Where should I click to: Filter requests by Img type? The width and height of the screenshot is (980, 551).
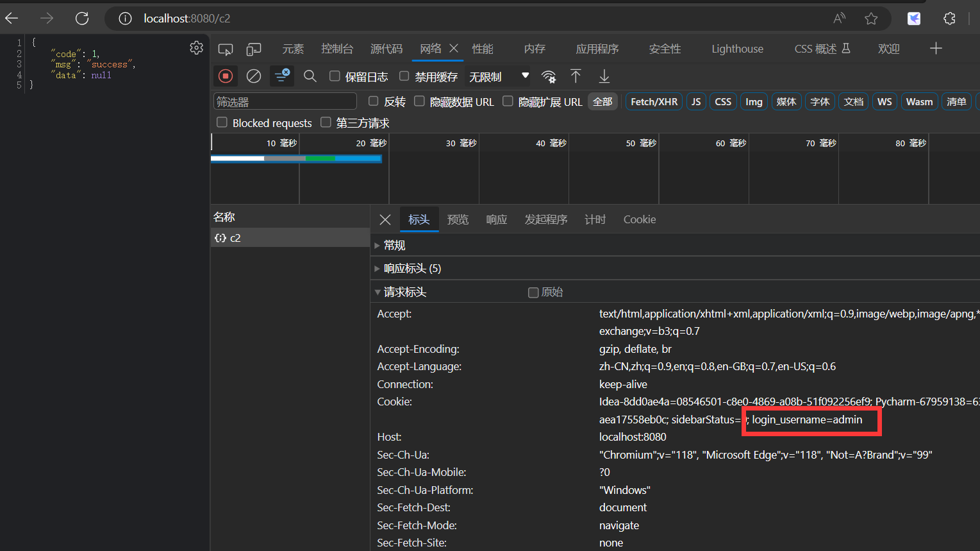click(x=754, y=102)
